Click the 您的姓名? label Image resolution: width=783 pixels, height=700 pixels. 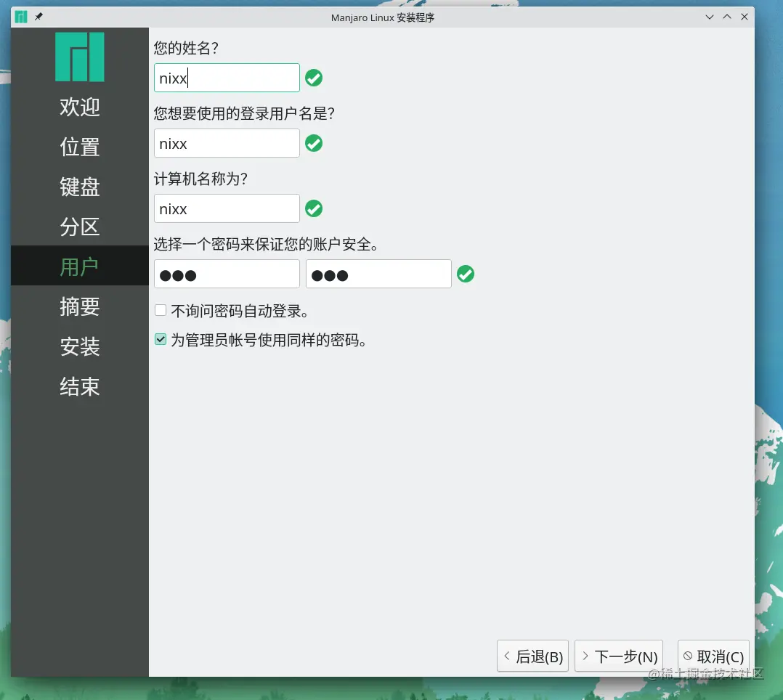[x=186, y=48]
